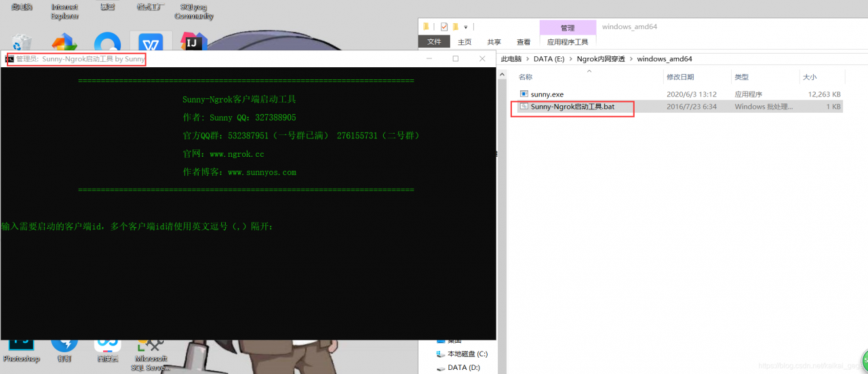Open the 此电脑 desktop shortcut
The height and width of the screenshot is (374, 868).
(x=22, y=7)
